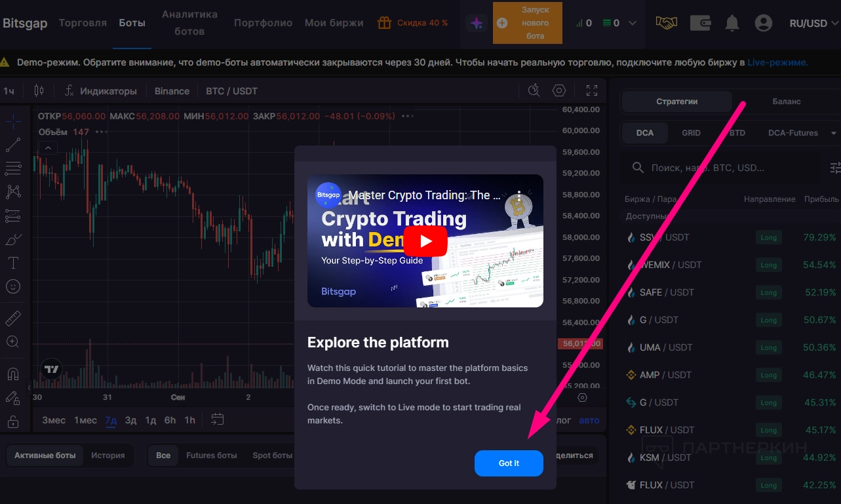Toggle auto scale on chart

(589, 420)
